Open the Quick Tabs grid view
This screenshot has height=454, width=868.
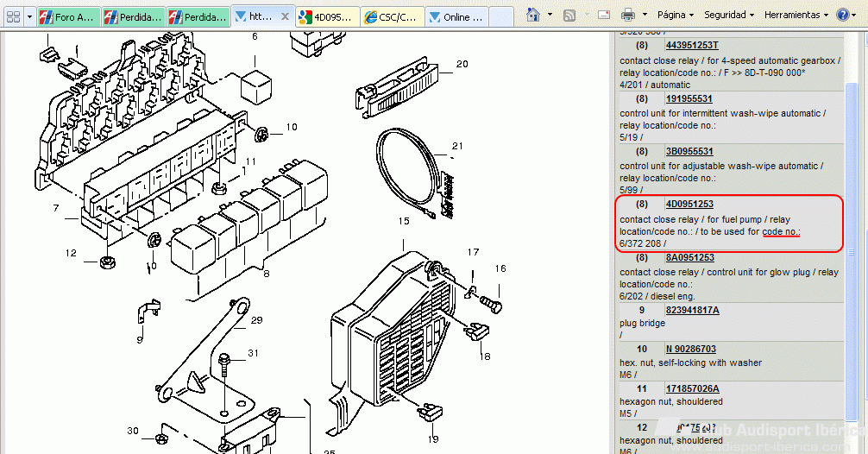pyautogui.click(x=13, y=16)
